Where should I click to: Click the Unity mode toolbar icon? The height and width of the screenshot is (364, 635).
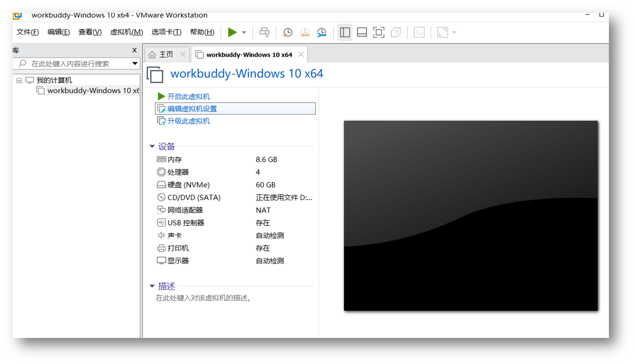pos(396,32)
